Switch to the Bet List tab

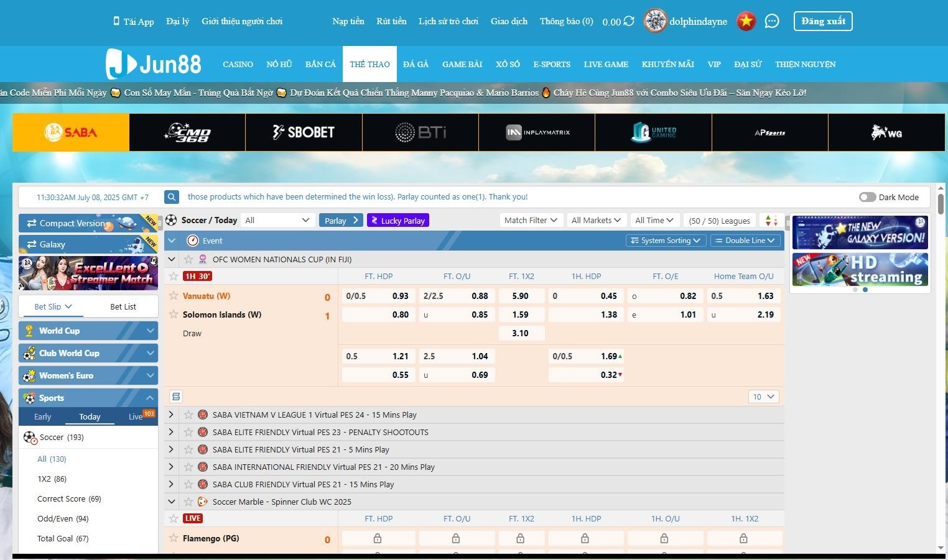click(x=123, y=306)
